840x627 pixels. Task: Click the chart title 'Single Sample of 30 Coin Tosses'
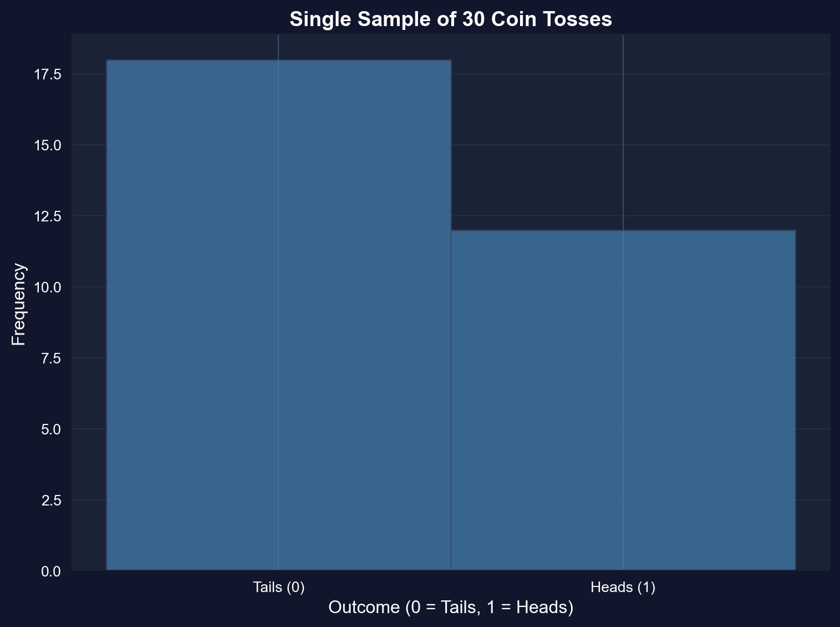pos(450,19)
